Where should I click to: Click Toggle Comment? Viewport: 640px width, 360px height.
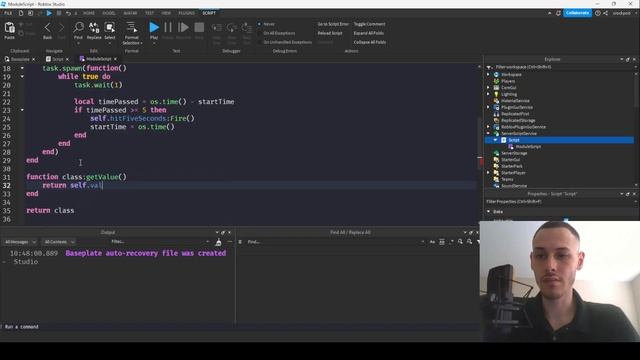click(369, 24)
